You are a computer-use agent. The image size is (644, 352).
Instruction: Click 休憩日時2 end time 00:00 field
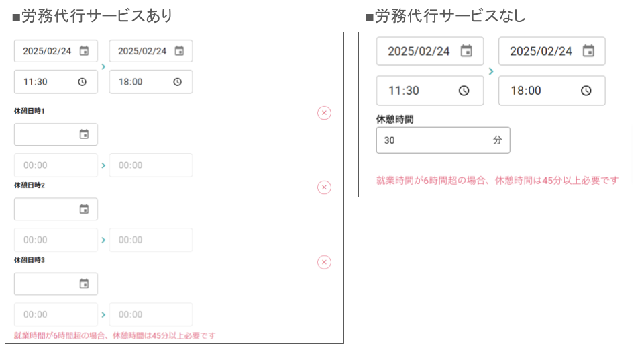point(151,240)
